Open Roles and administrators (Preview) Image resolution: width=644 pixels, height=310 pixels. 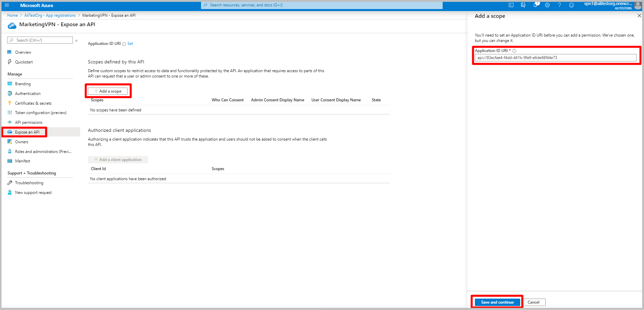pos(43,151)
